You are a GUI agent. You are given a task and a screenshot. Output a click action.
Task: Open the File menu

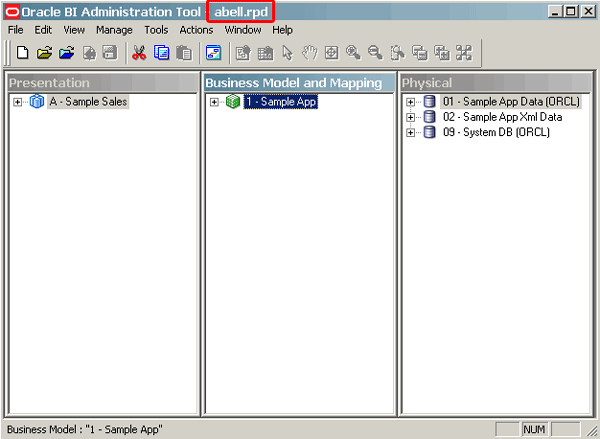coord(16,30)
